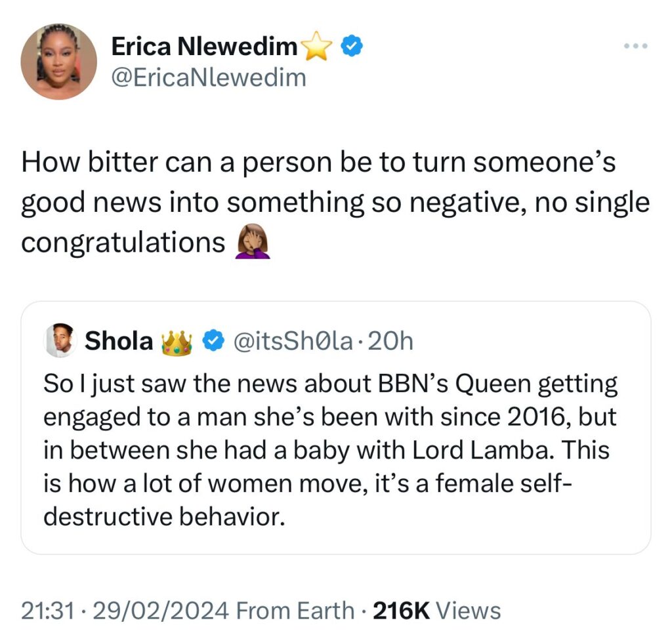Click the 'From Earth' location label
This screenshot has width=672, height=631.
(295, 611)
